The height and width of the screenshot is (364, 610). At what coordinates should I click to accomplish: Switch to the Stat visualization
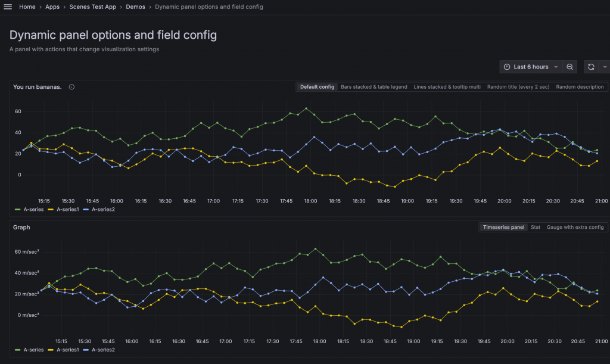click(x=536, y=227)
